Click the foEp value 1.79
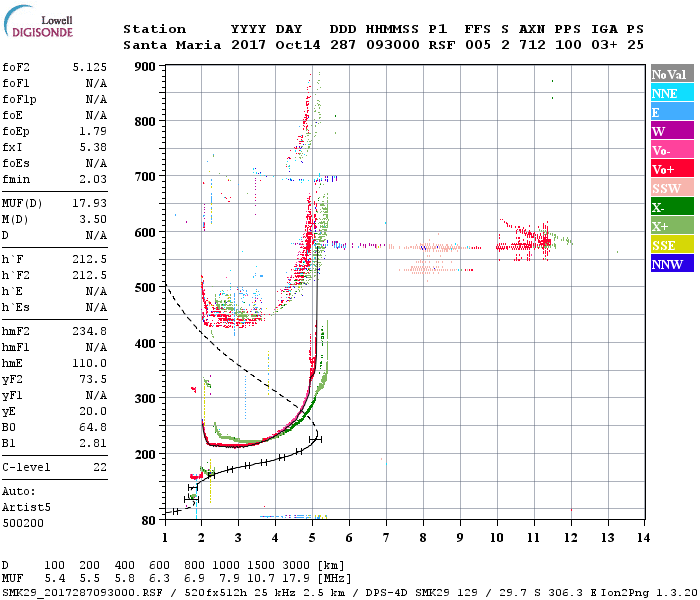This screenshot has width=700, height=600. pos(93,131)
